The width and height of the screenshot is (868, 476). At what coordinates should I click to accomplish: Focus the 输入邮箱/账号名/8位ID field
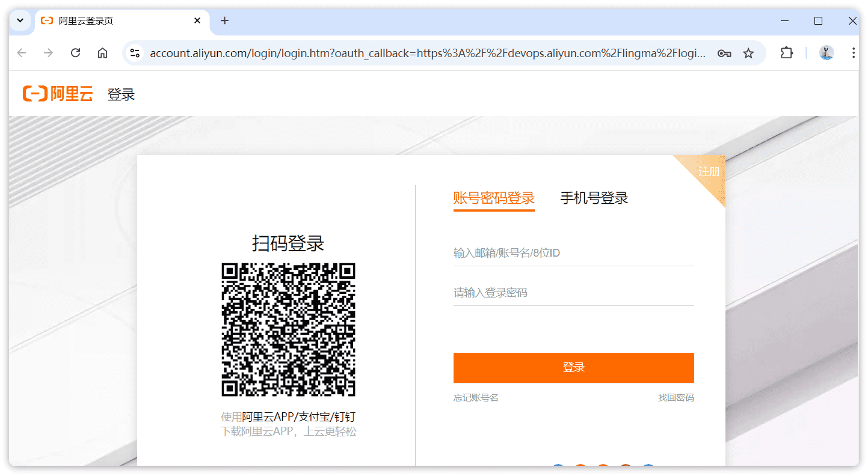574,253
